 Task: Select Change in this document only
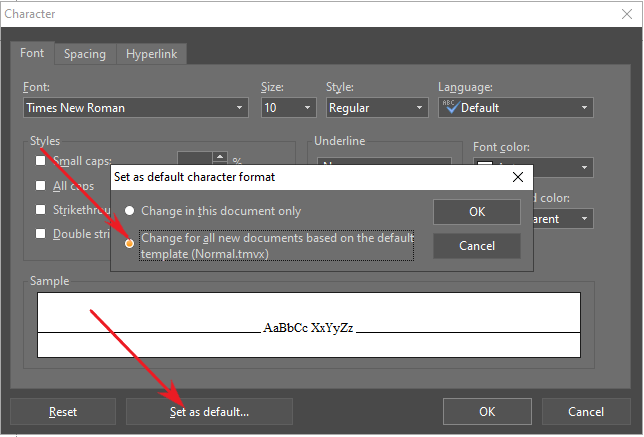[x=130, y=212]
